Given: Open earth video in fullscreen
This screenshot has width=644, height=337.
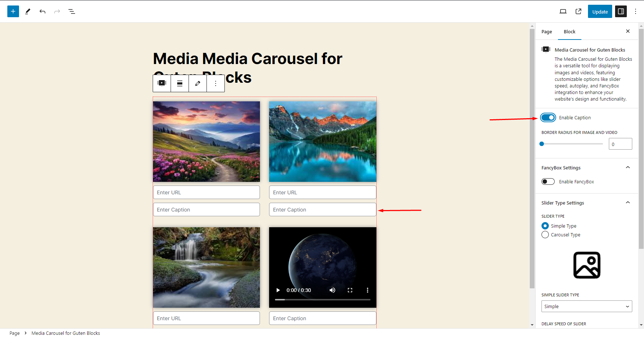Looking at the screenshot, I should (x=350, y=290).
